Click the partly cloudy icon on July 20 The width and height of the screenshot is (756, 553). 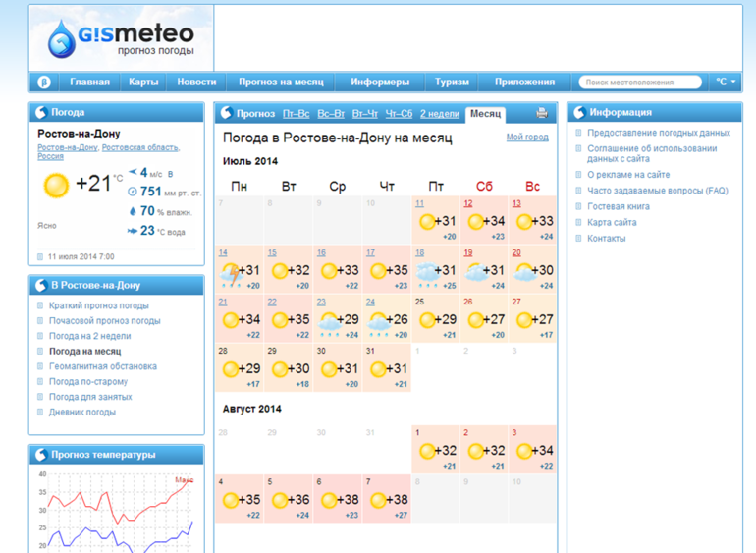[x=524, y=271]
